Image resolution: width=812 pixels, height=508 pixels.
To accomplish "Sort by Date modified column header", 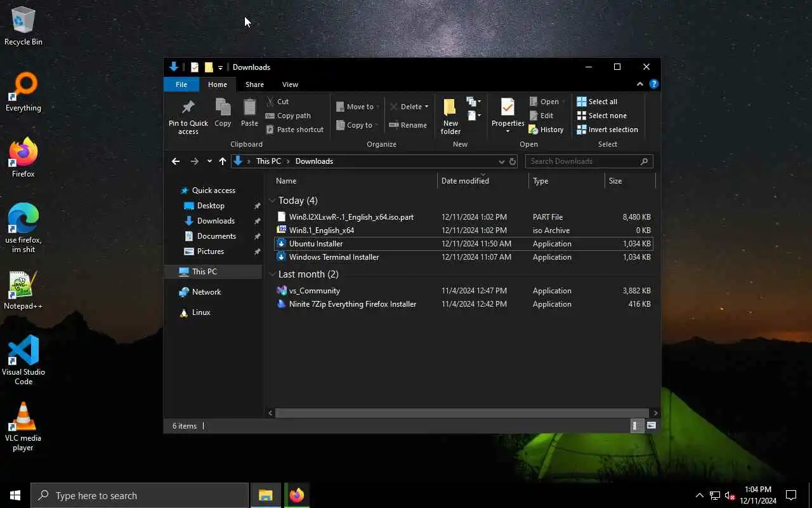I will pyautogui.click(x=483, y=181).
